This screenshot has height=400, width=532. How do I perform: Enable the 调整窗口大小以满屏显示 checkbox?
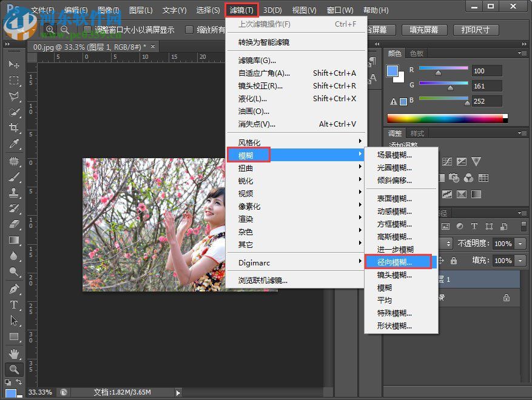(87, 28)
